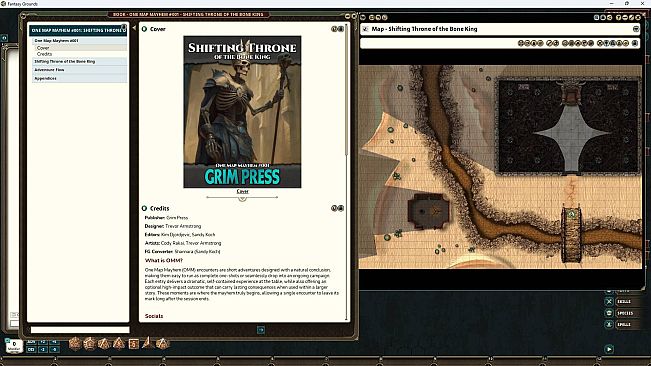The height and width of the screenshot is (366, 651).
Task: Toggle the -2 modifier button
Action: tap(43, 349)
